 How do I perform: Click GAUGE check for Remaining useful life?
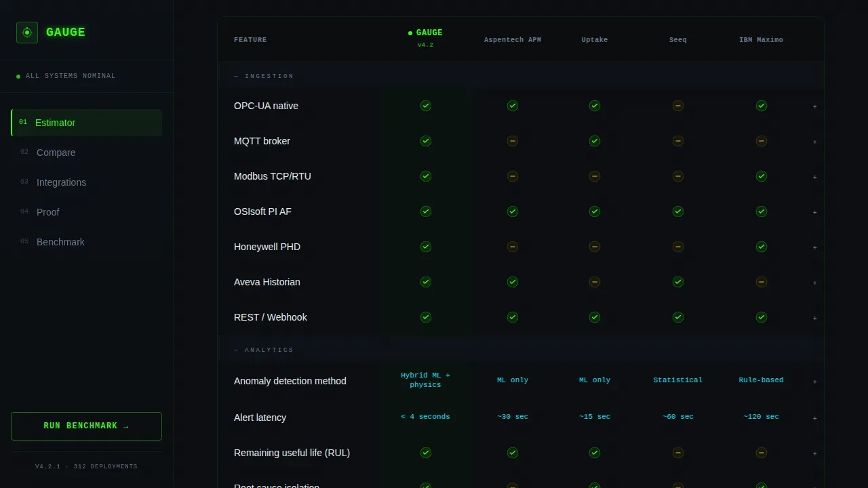426,453
